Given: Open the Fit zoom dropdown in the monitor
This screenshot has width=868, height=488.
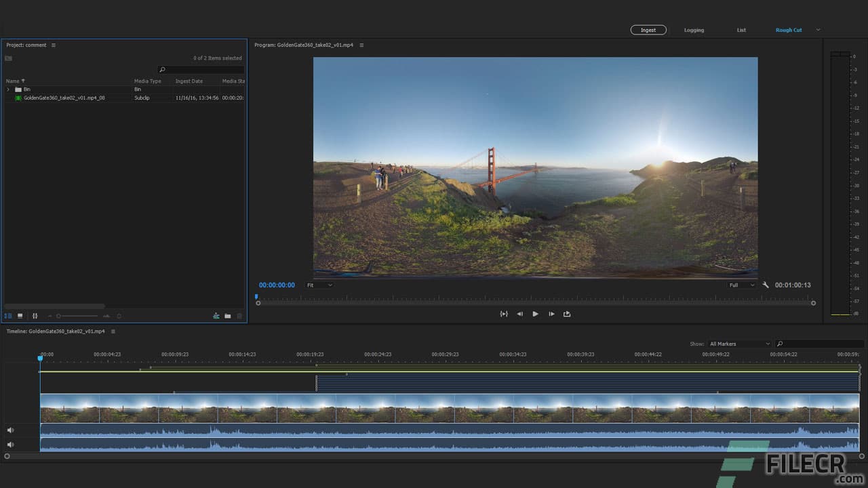Looking at the screenshot, I should pyautogui.click(x=319, y=285).
